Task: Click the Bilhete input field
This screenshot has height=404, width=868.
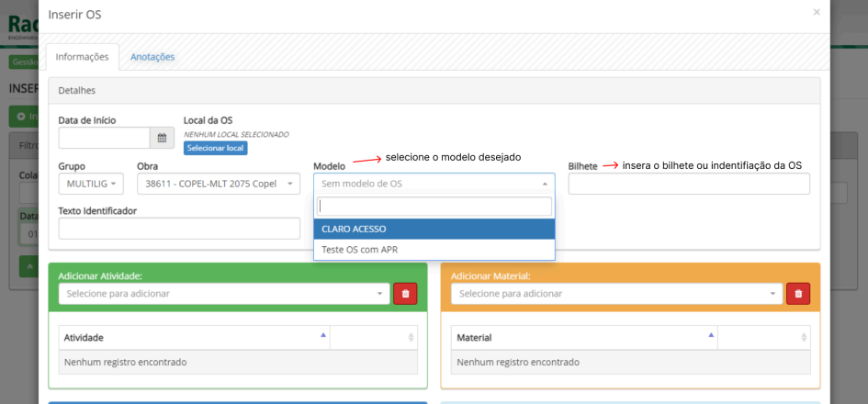Action: [x=689, y=184]
